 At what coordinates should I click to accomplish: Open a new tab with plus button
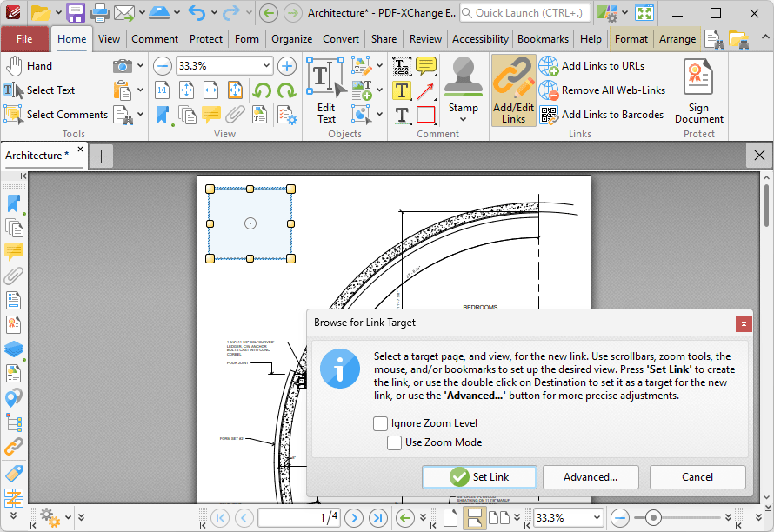click(x=101, y=156)
